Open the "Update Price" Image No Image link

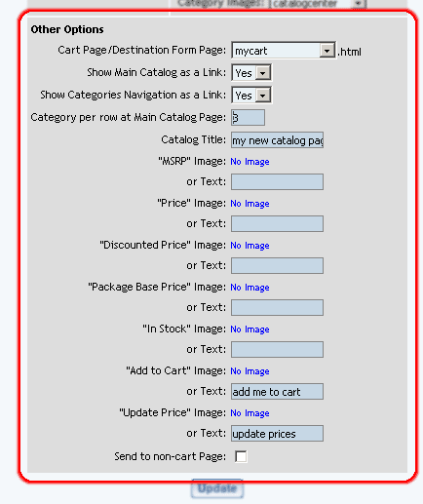[250, 413]
